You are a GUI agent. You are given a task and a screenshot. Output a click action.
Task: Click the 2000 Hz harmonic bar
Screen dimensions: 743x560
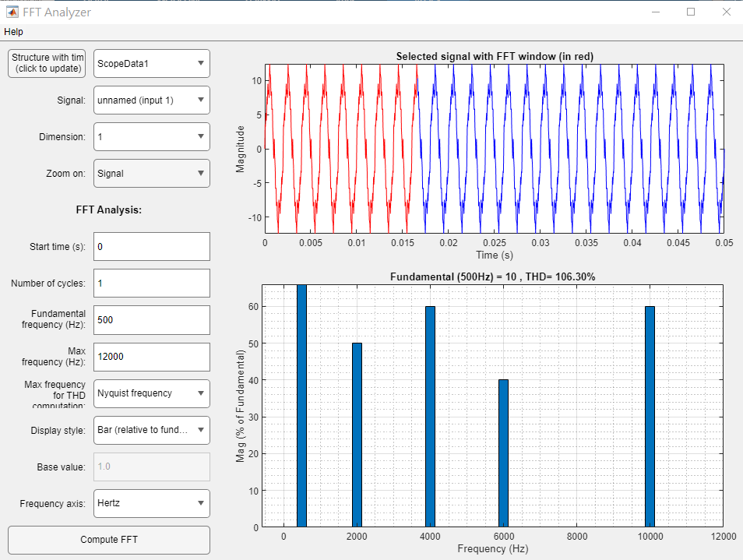tap(357, 435)
